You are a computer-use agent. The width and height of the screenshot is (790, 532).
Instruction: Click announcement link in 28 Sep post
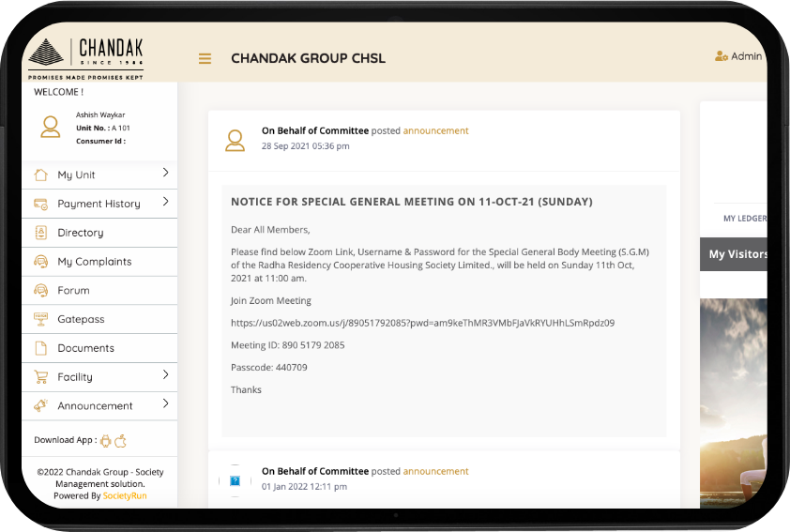click(x=435, y=130)
